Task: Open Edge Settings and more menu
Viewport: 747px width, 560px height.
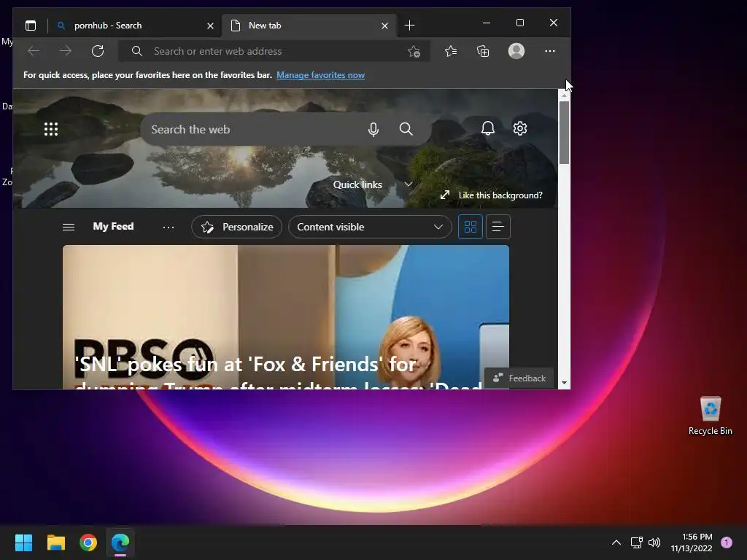Action: (x=550, y=51)
